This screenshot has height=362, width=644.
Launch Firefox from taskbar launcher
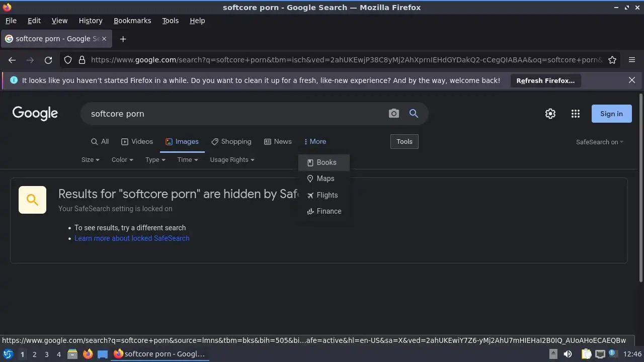(x=88, y=354)
